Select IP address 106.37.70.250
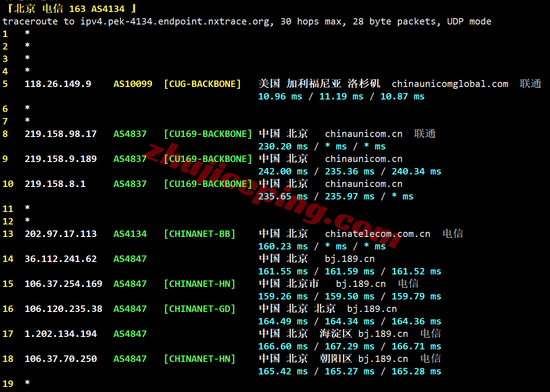 pyautogui.click(x=61, y=359)
